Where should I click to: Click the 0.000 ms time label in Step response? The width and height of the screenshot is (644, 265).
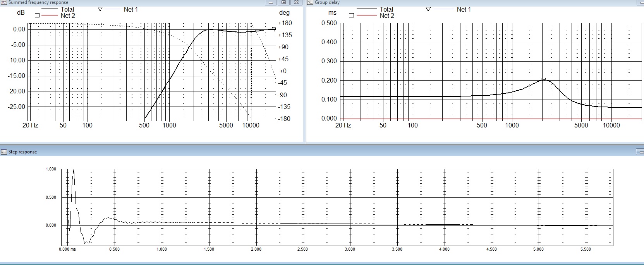[x=67, y=249]
